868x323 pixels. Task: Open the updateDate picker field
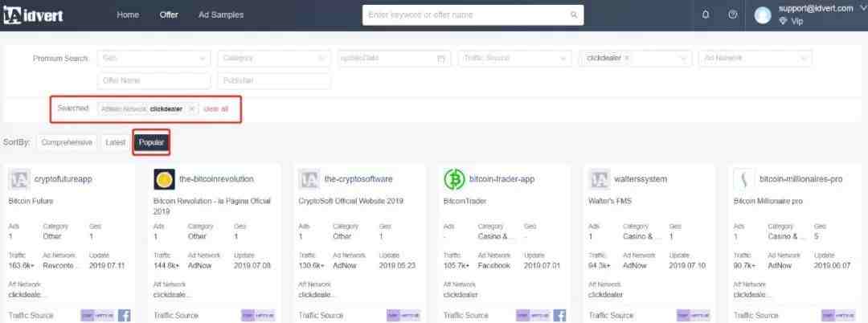(x=394, y=58)
